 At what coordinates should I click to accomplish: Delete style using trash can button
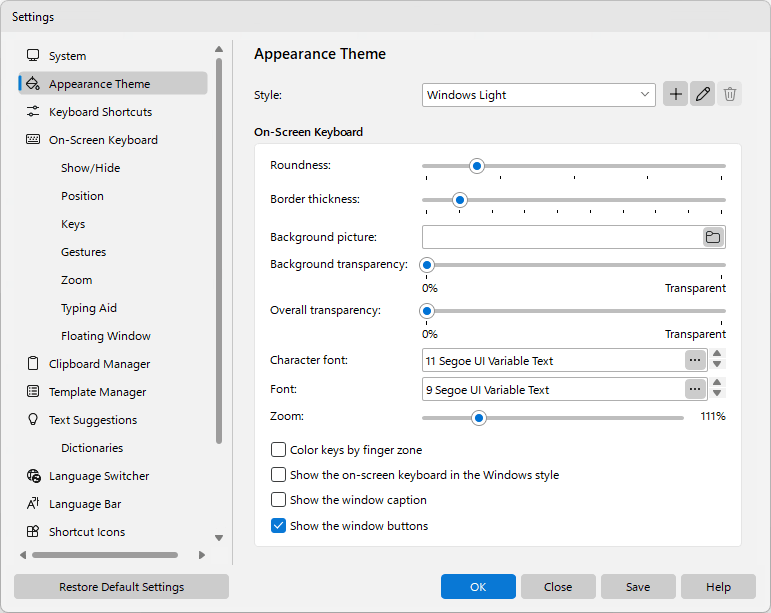[730, 94]
